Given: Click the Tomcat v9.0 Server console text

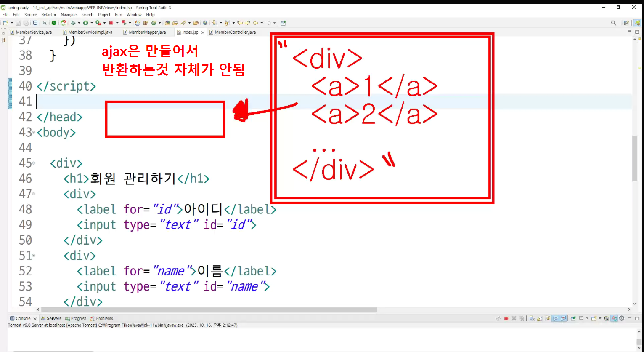Looking at the screenshot, I should coord(123,325).
